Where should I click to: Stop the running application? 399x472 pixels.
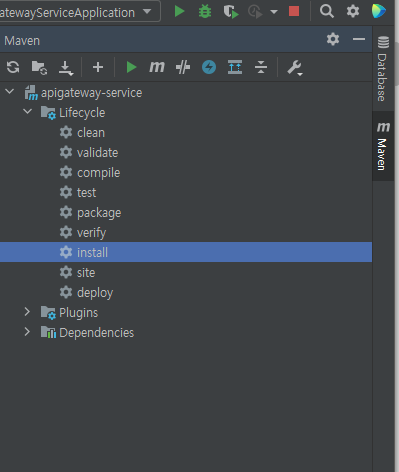point(294,12)
